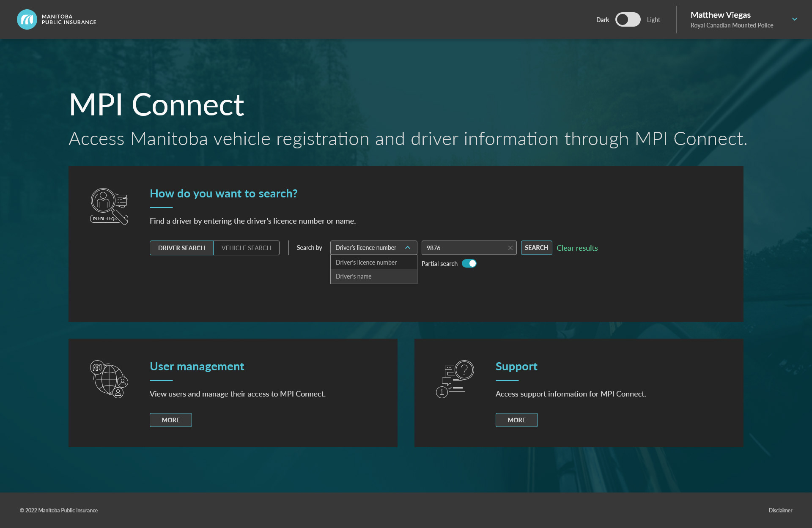Click the Matthew Viegas user name
Image resolution: width=812 pixels, height=528 pixels.
pos(721,15)
